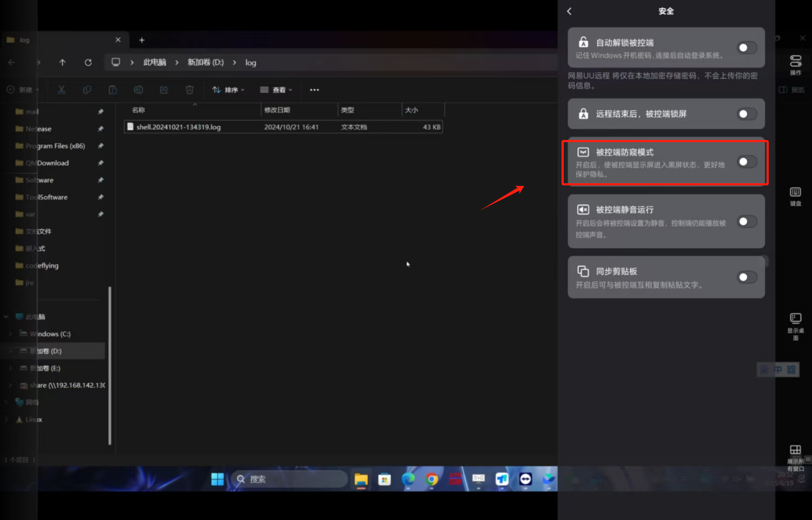Click the lock icon beside 远程结束后，被控端锁屏

583,114
